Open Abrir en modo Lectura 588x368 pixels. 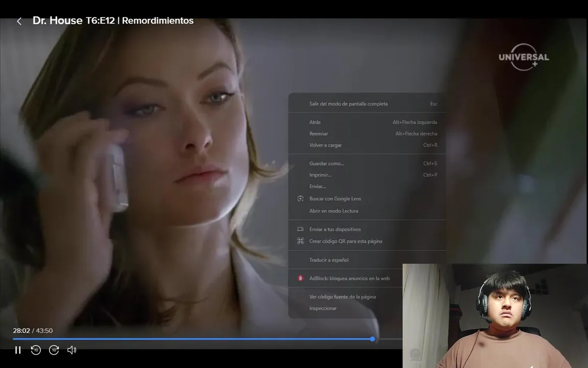(367, 211)
